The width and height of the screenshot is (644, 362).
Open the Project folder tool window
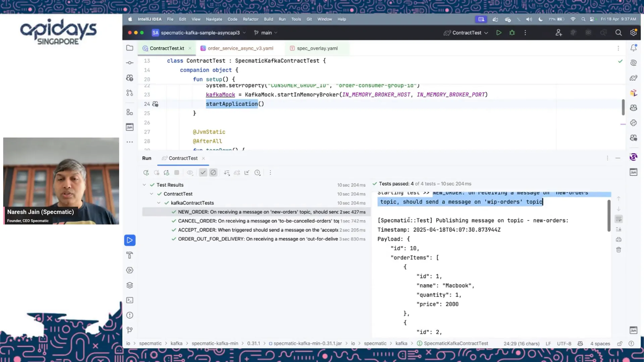(x=130, y=48)
